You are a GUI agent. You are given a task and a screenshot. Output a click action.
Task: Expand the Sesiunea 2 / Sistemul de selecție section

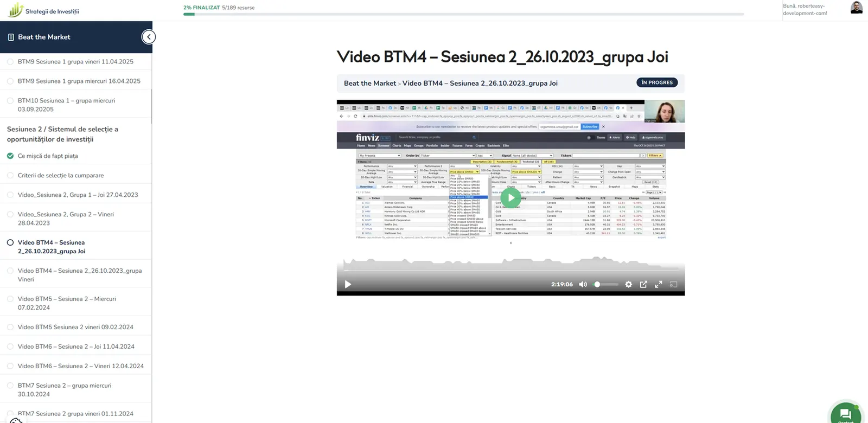click(62, 134)
